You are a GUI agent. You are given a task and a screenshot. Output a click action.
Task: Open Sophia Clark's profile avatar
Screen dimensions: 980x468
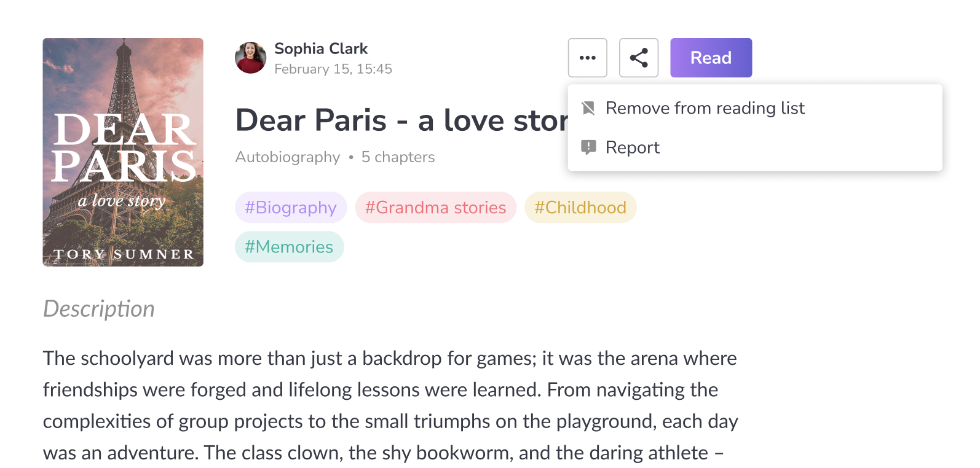[250, 58]
